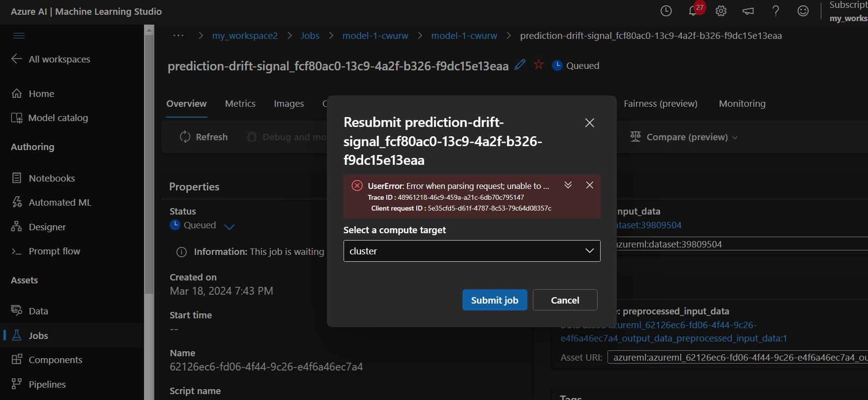Open Automated ML in the sidebar
Image resolution: width=868 pixels, height=400 pixels.
[52, 202]
